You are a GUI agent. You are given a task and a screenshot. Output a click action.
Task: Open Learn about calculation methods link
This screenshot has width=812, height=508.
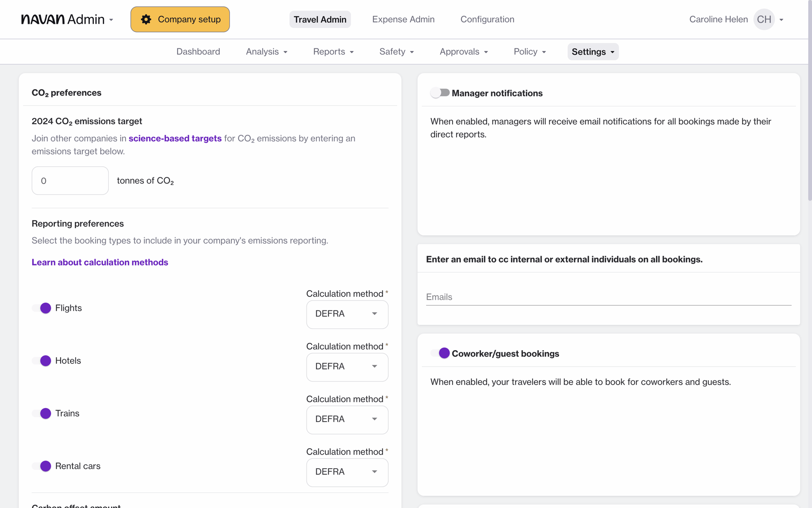(100, 262)
